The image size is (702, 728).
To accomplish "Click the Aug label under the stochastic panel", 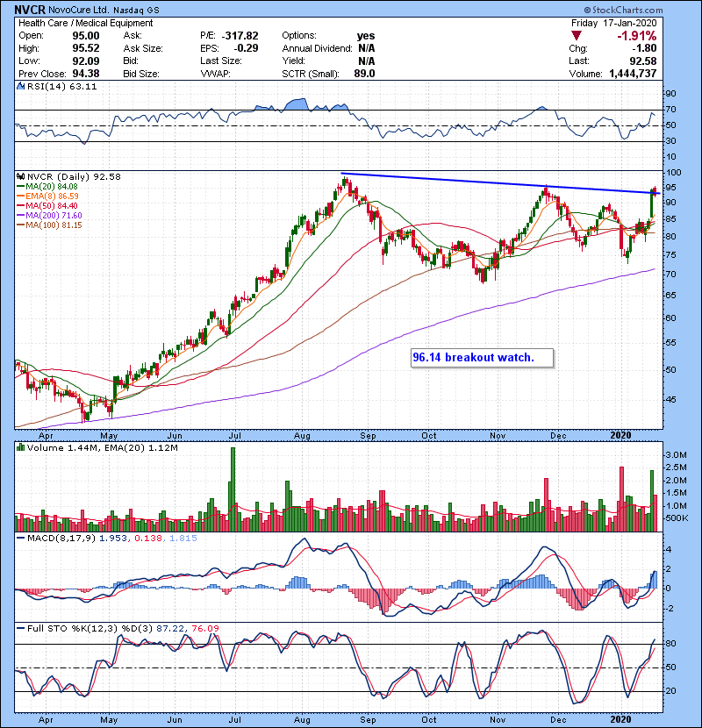I will (x=302, y=720).
